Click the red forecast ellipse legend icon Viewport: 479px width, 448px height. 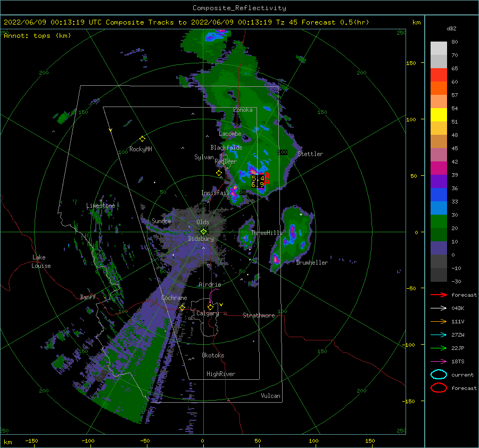click(x=439, y=388)
